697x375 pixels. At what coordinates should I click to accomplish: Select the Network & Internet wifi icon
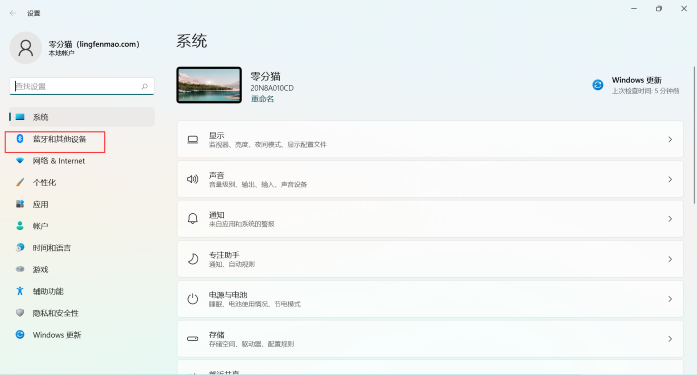pos(20,160)
